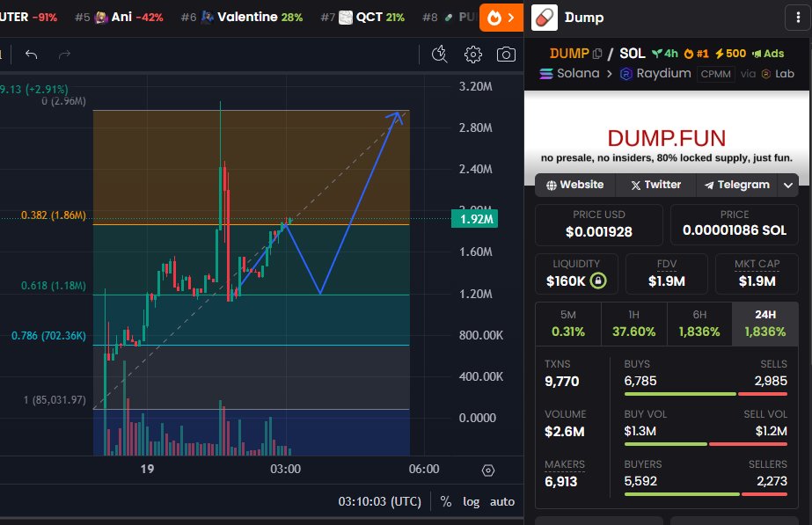Click the PRICE USD $0.001928 box
Image resolution: width=812 pixels, height=525 pixels.
598,225
